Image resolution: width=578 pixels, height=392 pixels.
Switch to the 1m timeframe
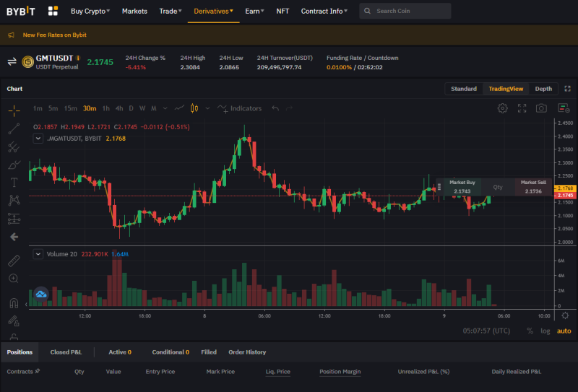coord(38,108)
